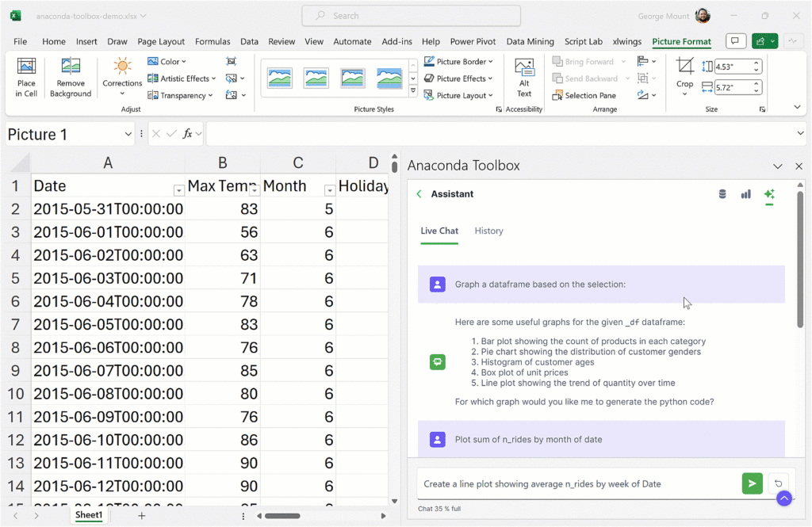Image resolution: width=812 pixels, height=527 pixels.
Task: Switch to the History tab
Action: [x=488, y=231]
